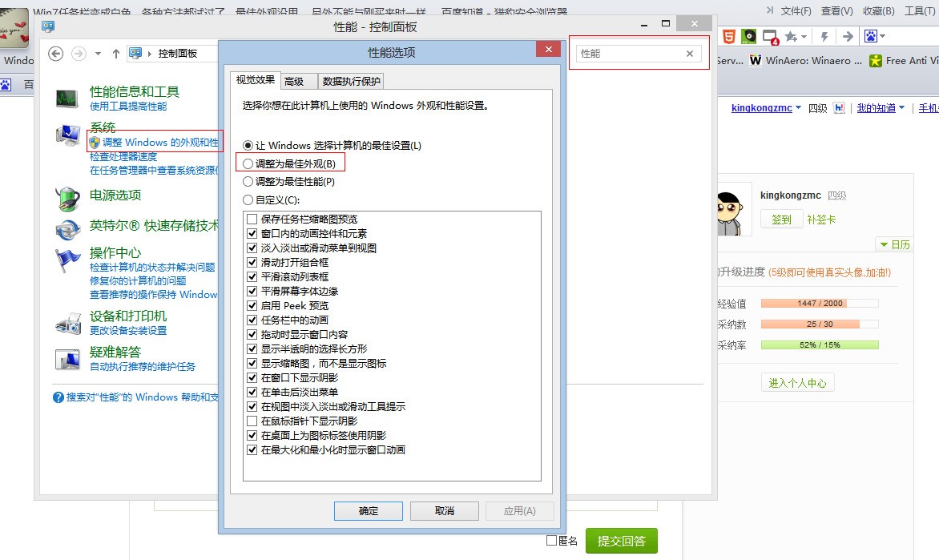Open recent locations dropdown arrow in Control Panel
This screenshot has height=560, width=939.
[99, 54]
